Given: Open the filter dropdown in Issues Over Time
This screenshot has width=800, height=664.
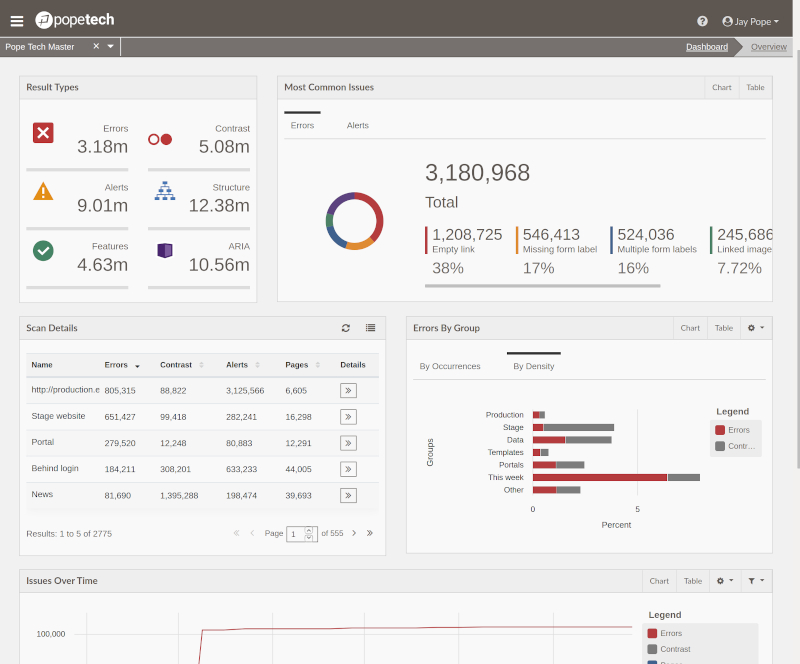Looking at the screenshot, I should tap(757, 580).
